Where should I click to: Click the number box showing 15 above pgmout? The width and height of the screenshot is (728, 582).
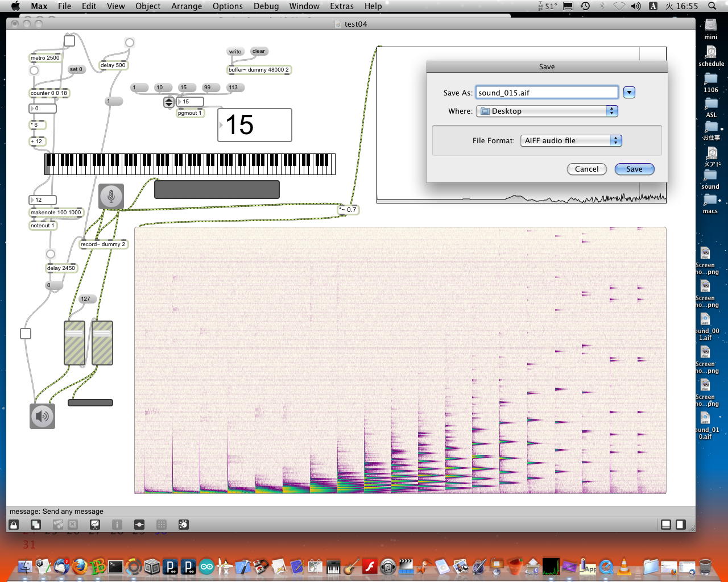(190, 102)
